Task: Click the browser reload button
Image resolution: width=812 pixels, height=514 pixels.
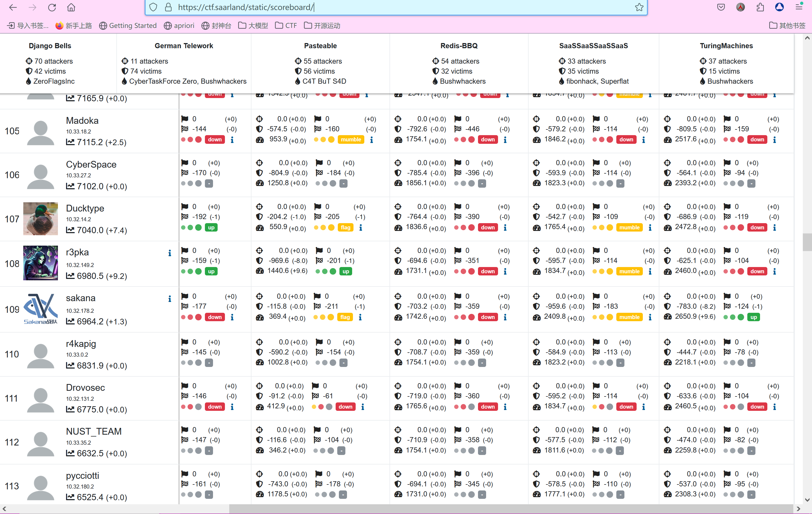Action: (52, 7)
